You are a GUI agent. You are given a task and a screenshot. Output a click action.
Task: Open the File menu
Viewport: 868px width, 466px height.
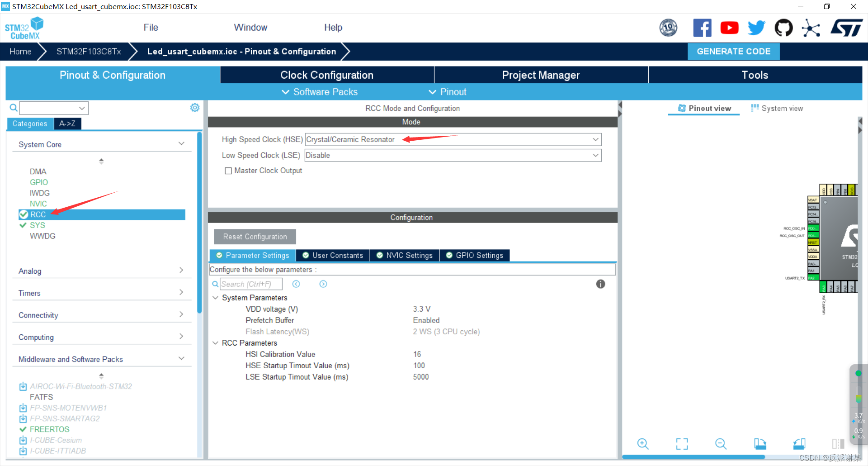151,28
